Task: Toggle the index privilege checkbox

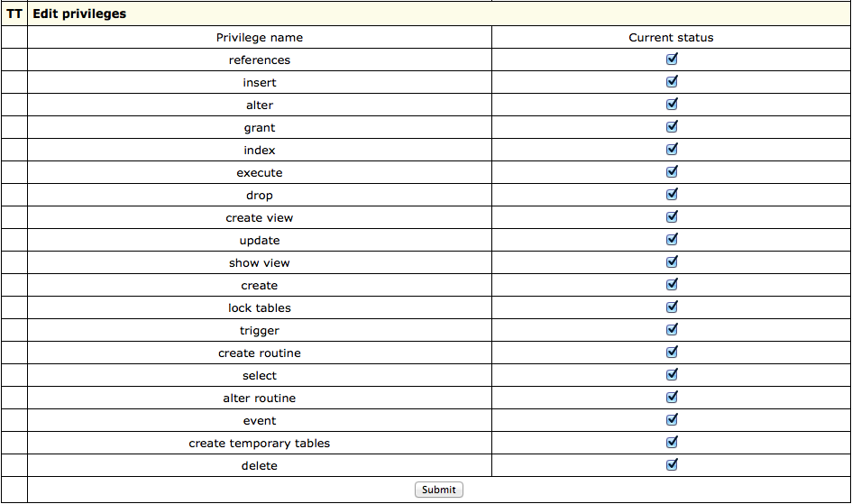Action: [672, 150]
